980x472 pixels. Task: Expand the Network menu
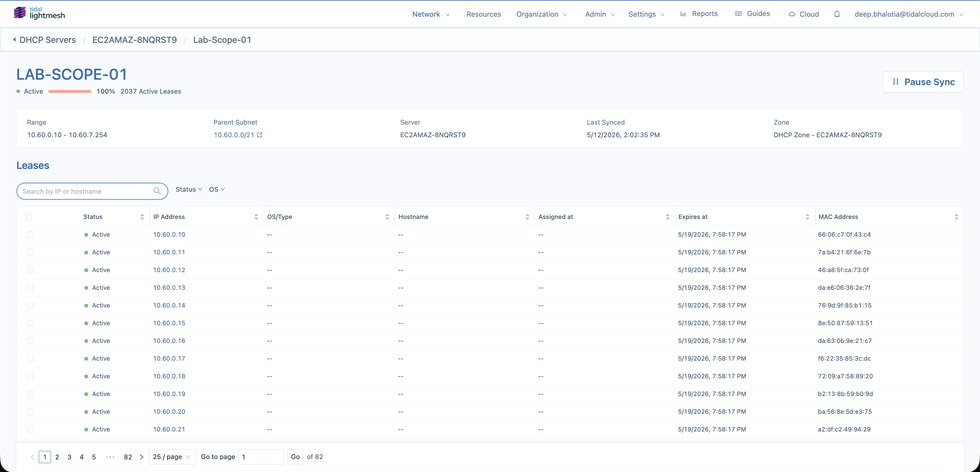[431, 14]
